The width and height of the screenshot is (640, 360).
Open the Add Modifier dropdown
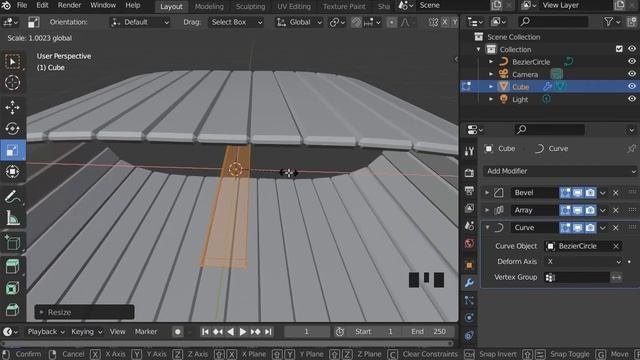pyautogui.click(x=560, y=171)
